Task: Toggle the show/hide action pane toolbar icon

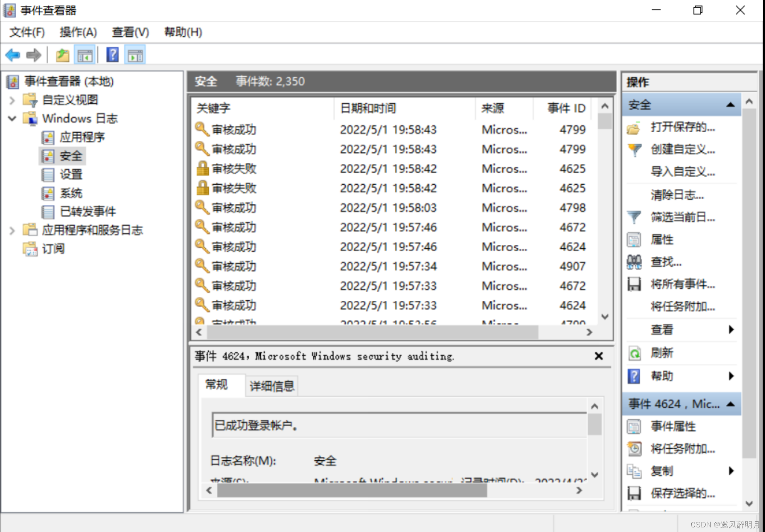Action: [x=135, y=56]
